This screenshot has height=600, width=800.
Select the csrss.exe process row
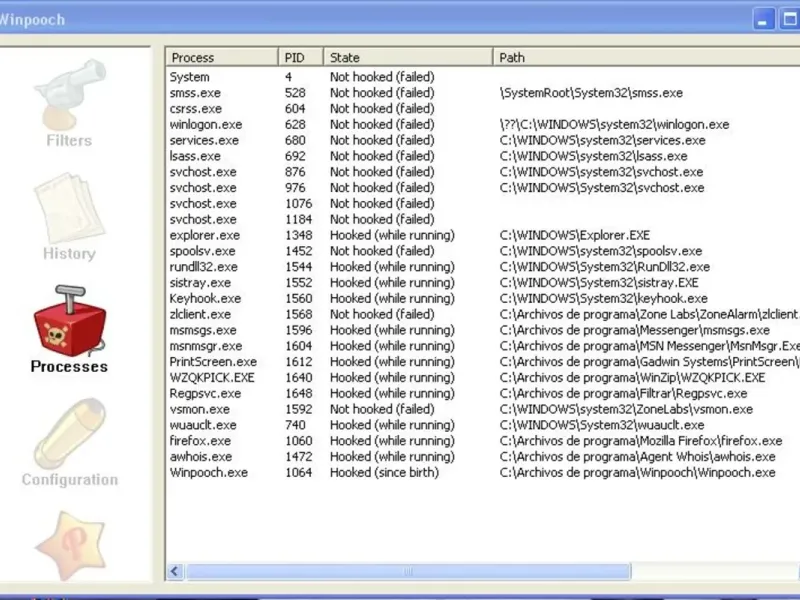tap(483, 109)
